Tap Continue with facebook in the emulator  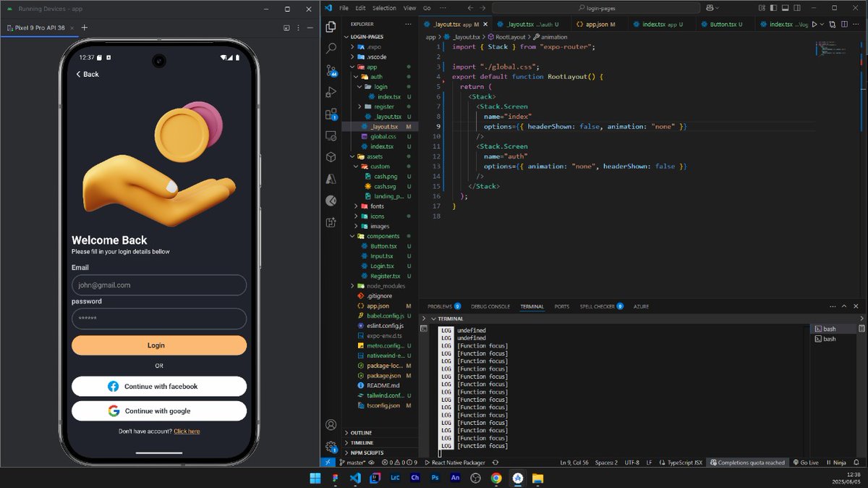[159, 387]
